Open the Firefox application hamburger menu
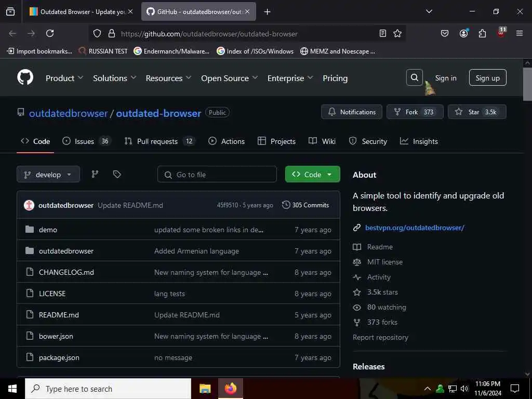 tap(519, 33)
